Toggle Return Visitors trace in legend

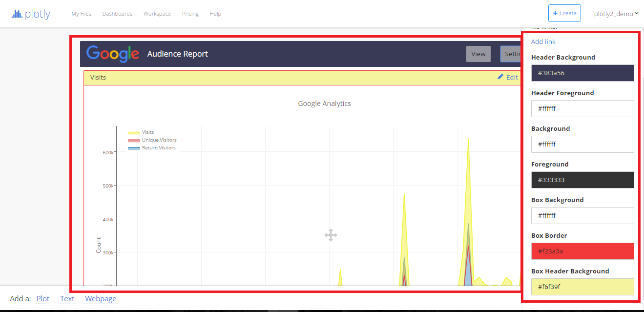[x=152, y=148]
